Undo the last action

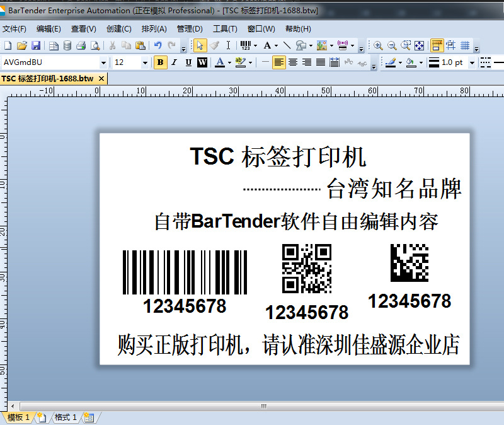(x=158, y=45)
